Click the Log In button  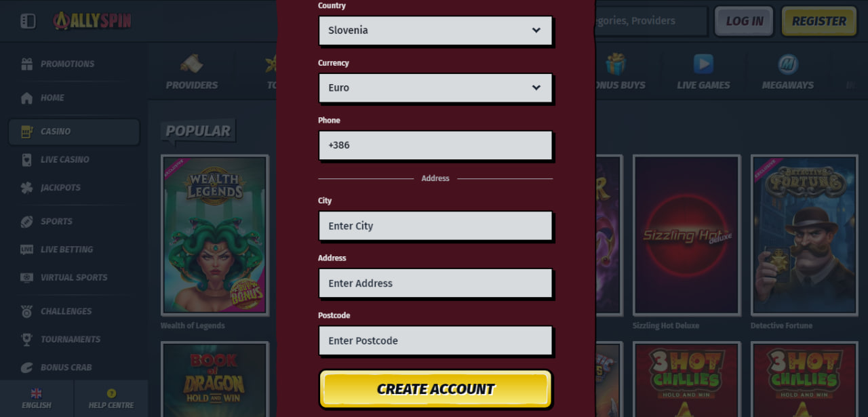(745, 21)
